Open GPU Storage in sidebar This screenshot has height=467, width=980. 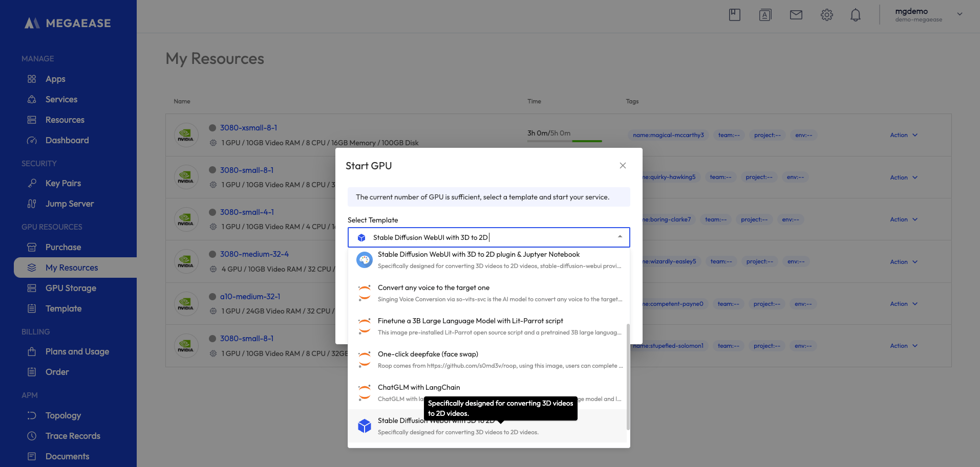click(71, 288)
